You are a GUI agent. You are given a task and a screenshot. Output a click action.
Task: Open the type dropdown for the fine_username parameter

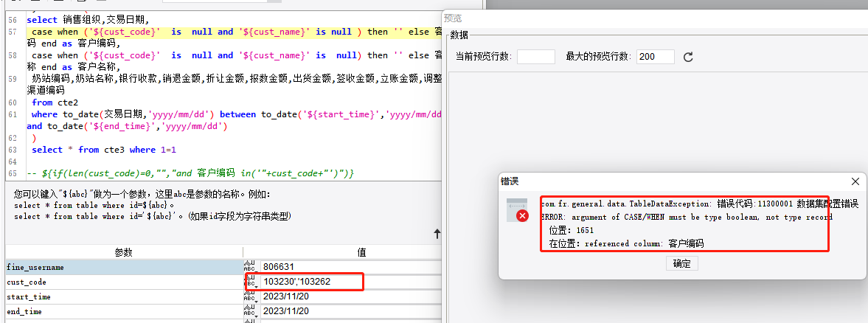[x=250, y=267]
